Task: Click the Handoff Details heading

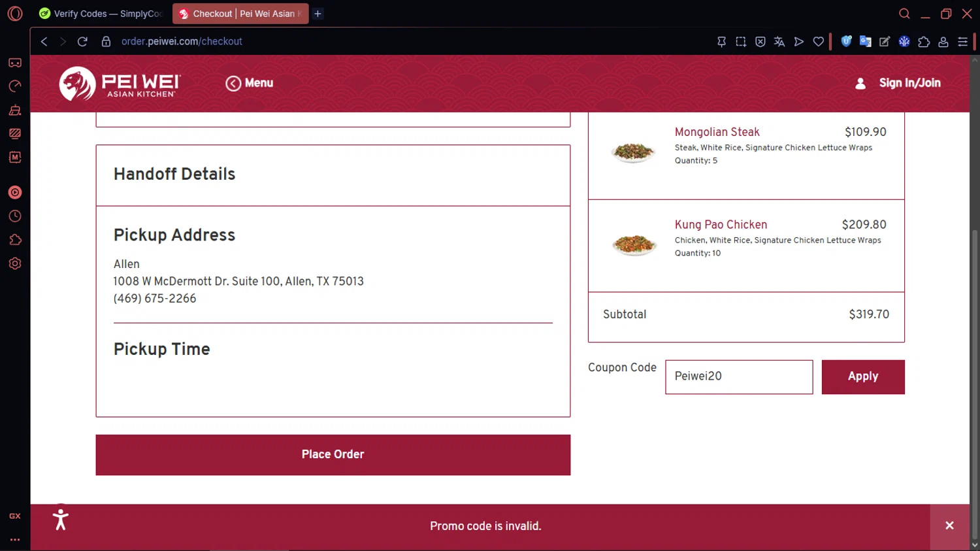Action: tap(174, 174)
